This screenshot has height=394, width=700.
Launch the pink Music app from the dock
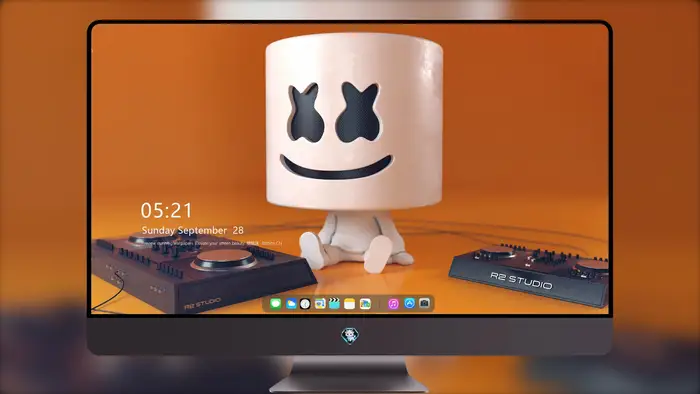tap(393, 304)
